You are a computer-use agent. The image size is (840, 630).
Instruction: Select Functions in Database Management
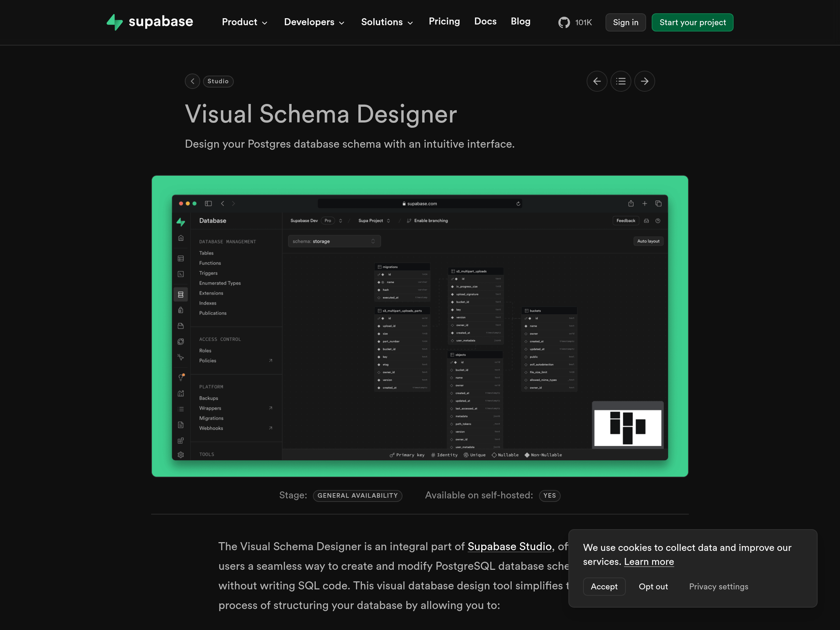point(210,263)
